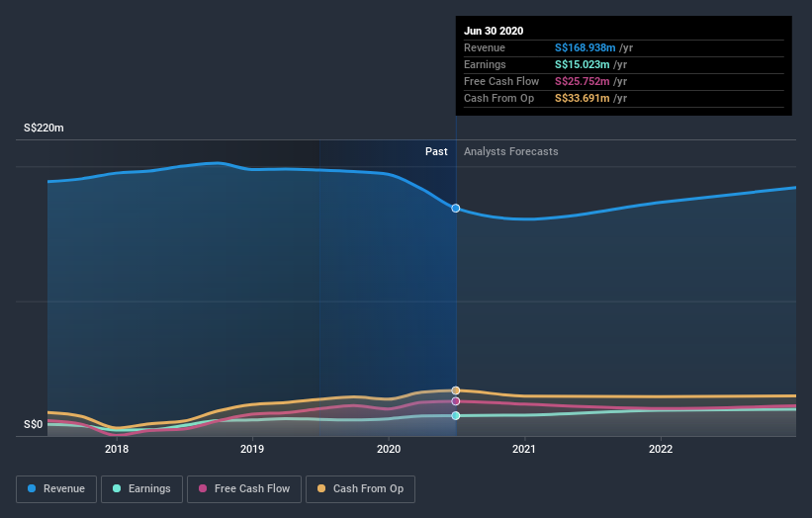Click the Past section label
Viewport: 812px width, 518px height.
click(x=436, y=151)
